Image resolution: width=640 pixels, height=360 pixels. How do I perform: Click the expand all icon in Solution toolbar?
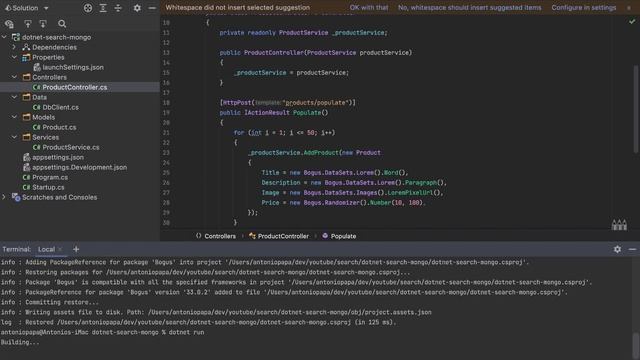click(x=103, y=8)
